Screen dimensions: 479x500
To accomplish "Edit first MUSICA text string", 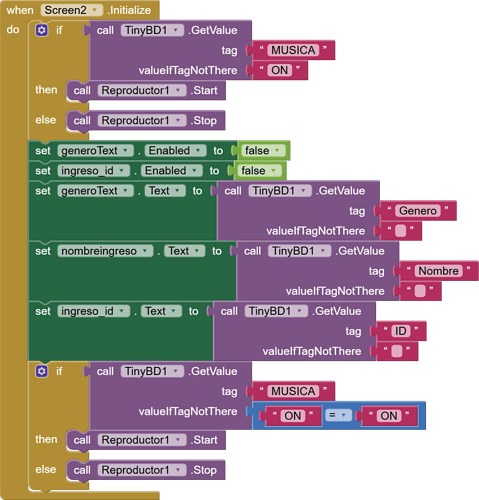I will pyautogui.click(x=293, y=50).
